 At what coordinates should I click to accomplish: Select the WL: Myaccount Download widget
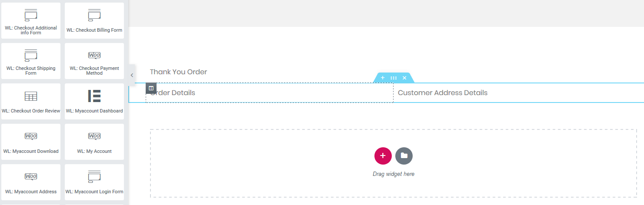coord(31,142)
